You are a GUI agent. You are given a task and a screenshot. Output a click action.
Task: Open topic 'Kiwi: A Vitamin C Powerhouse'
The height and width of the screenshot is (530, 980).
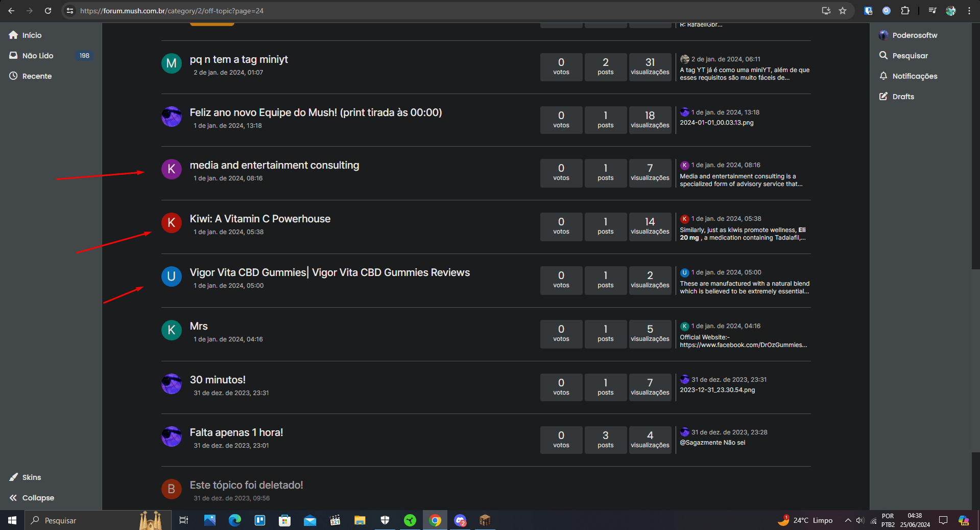[260, 219]
